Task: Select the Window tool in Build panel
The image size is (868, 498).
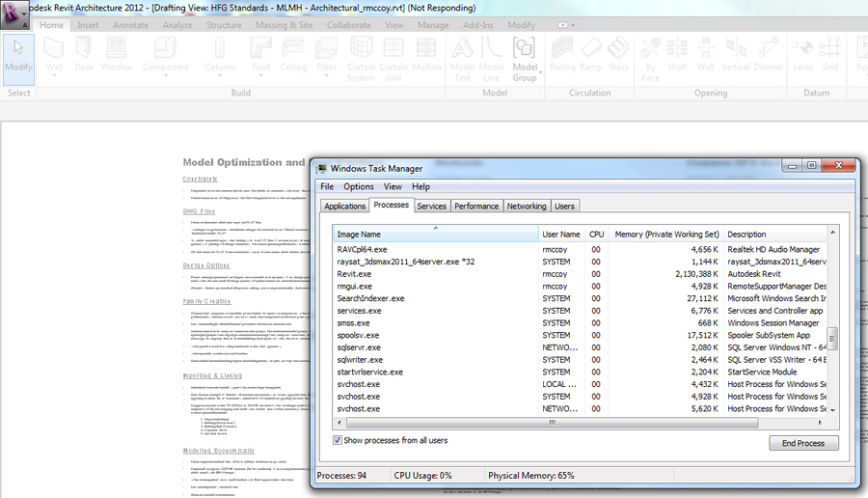Action: [117, 54]
